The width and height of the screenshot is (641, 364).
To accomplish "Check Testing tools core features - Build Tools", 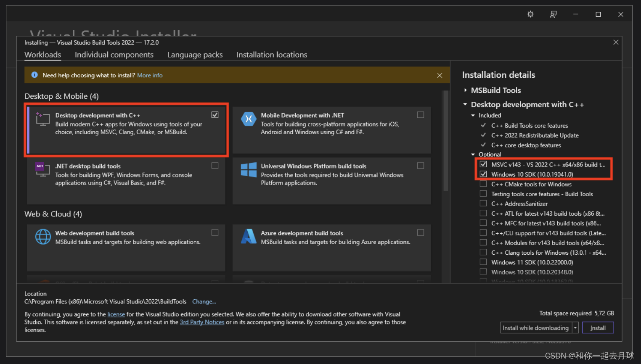I will click(483, 194).
